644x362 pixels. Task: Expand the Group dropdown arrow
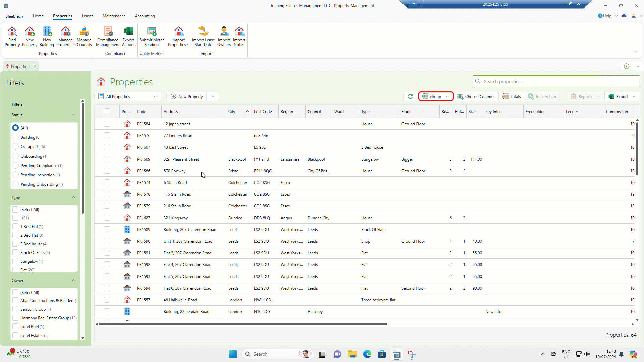(447, 97)
